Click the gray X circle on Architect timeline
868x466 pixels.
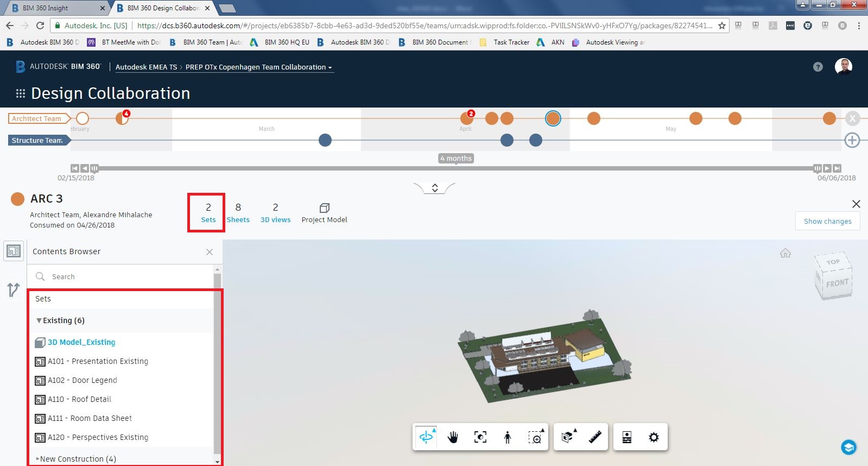pos(852,118)
